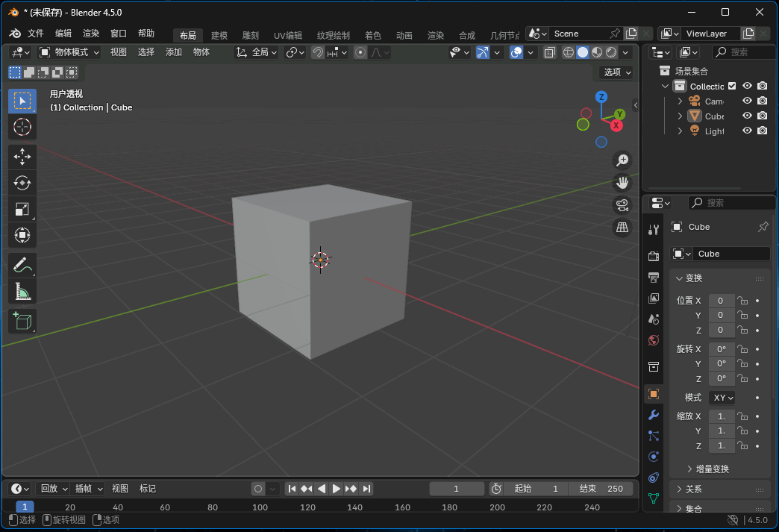
Task: Open the 文件 menu
Action: [x=36, y=34]
